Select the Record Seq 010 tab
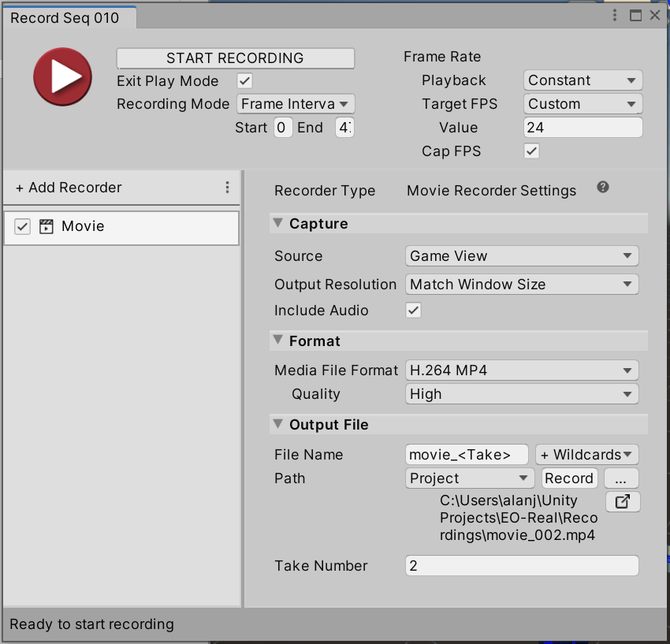This screenshot has width=670, height=644. point(65,18)
